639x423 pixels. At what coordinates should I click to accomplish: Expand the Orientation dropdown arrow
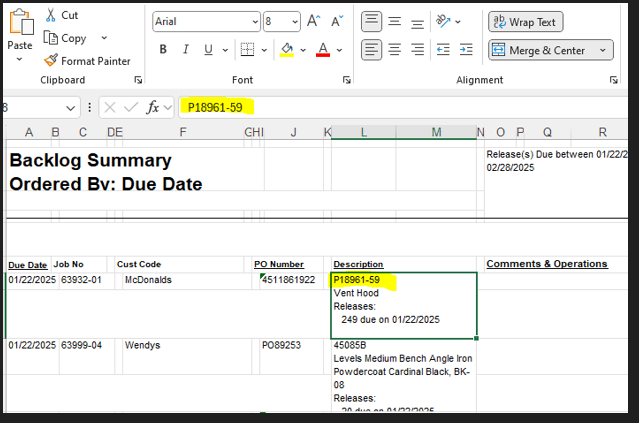point(458,22)
